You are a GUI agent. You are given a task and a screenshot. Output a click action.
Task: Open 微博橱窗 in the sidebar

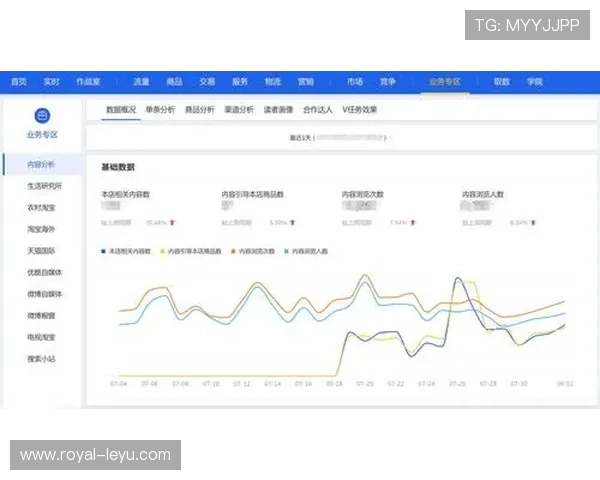pos(41,316)
